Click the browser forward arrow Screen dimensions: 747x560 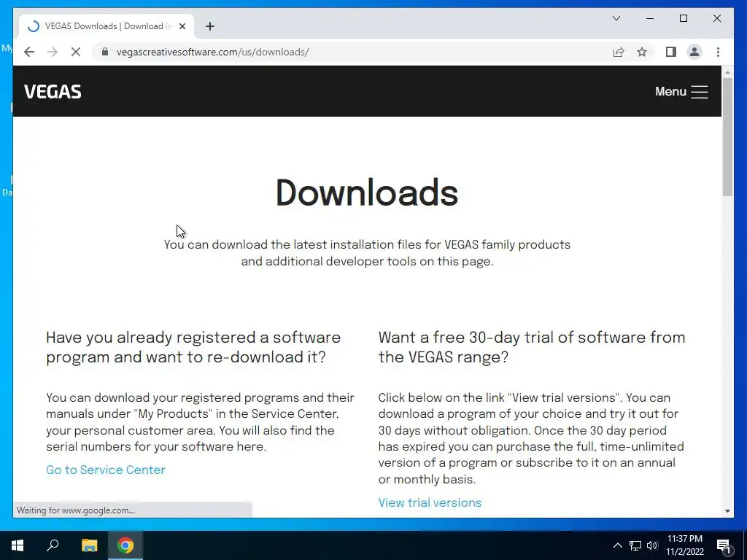(53, 52)
